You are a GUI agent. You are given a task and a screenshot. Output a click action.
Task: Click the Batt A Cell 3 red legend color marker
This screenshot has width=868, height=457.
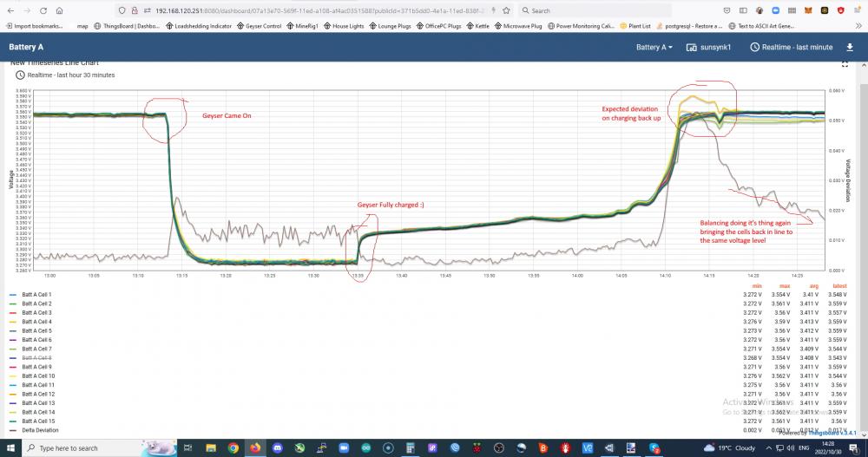tap(13, 312)
